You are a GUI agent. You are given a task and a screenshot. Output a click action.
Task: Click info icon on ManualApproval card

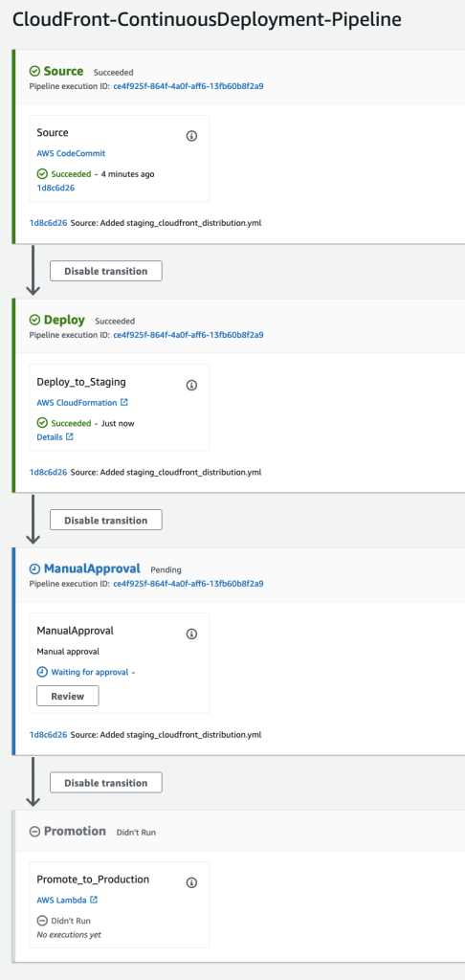pos(192,634)
